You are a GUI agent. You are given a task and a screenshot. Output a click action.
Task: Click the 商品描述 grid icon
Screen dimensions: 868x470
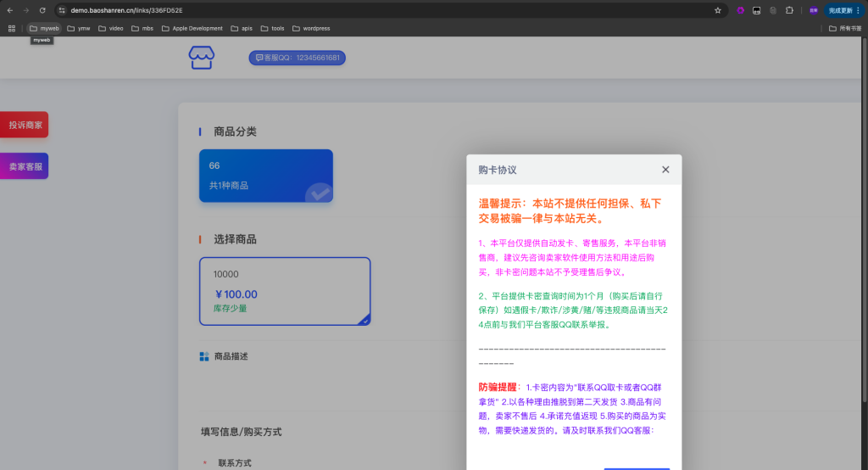click(204, 356)
